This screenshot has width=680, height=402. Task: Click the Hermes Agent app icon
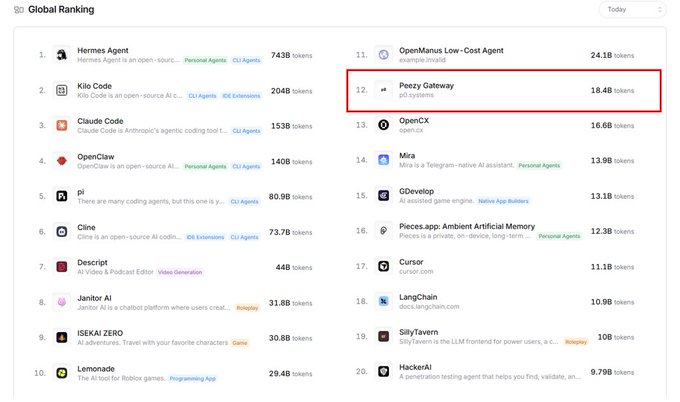click(62, 55)
